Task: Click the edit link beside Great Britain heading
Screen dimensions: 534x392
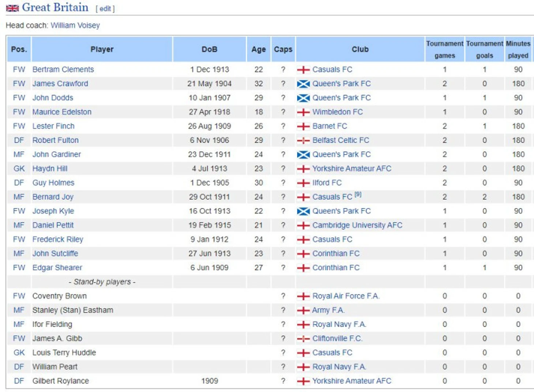Action: (105, 9)
